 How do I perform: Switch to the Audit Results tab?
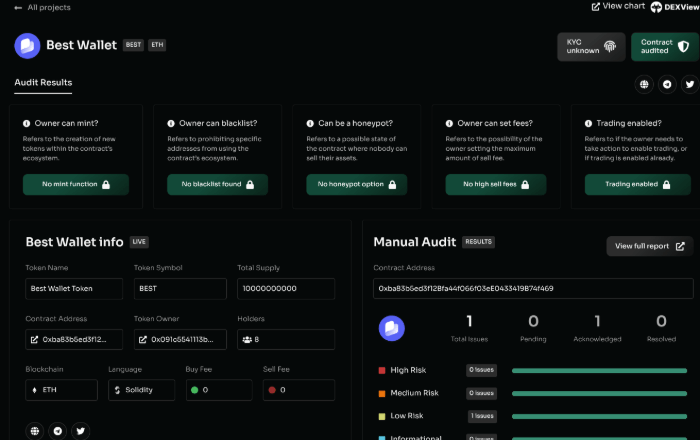43,82
